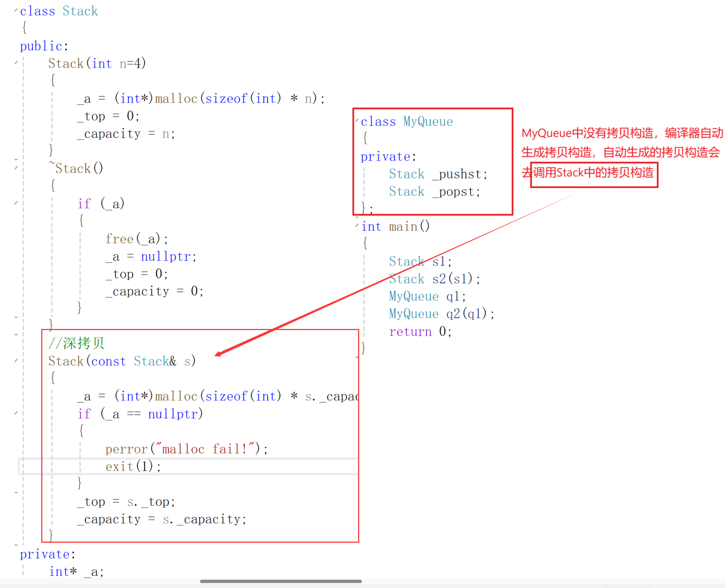Collapse the if (_a) block fold arrow
The width and height of the screenshot is (725, 588).
[x=16, y=203]
